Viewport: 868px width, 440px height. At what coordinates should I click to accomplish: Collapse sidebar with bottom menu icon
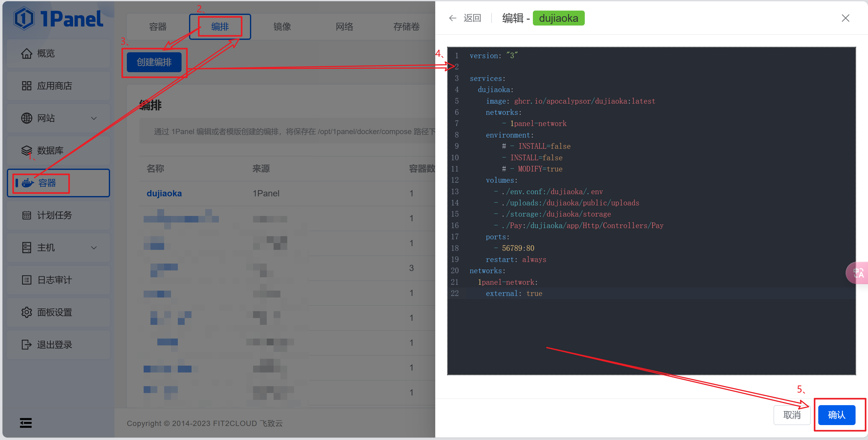pos(25,423)
